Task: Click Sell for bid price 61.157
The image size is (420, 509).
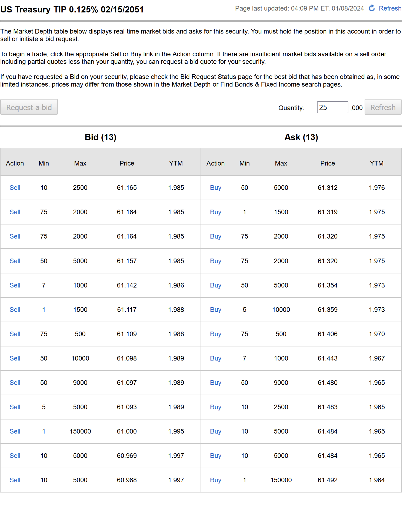Action: click(15, 261)
